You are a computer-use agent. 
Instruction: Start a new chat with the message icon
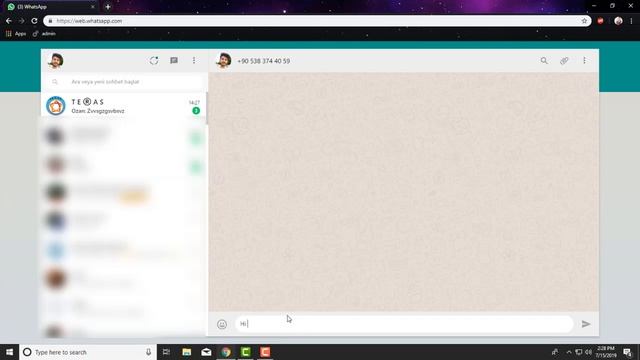point(174,61)
